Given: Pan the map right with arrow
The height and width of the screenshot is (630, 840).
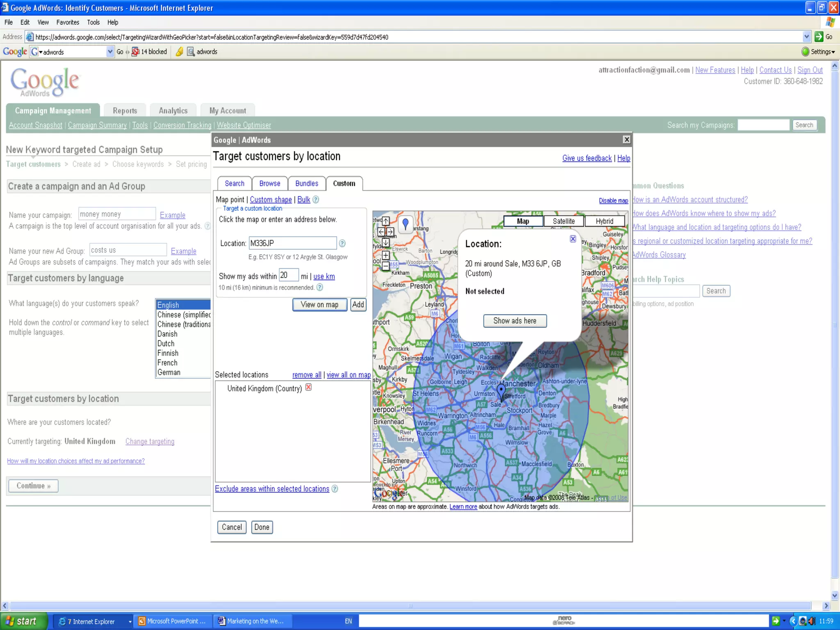Looking at the screenshot, I should [x=390, y=232].
